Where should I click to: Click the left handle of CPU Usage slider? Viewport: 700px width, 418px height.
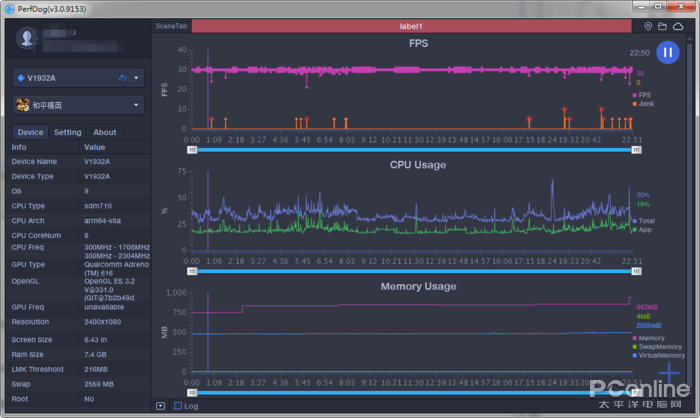pos(192,272)
